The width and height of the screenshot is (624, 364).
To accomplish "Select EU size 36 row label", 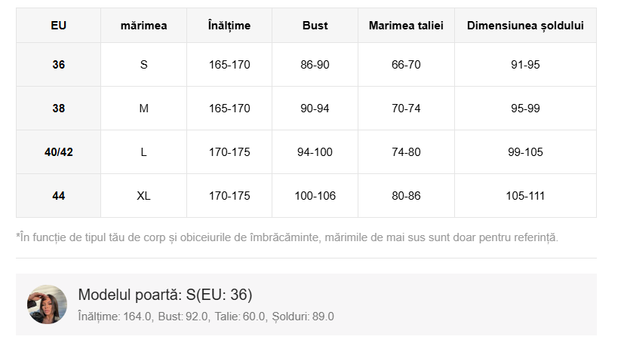I will click(x=59, y=64).
